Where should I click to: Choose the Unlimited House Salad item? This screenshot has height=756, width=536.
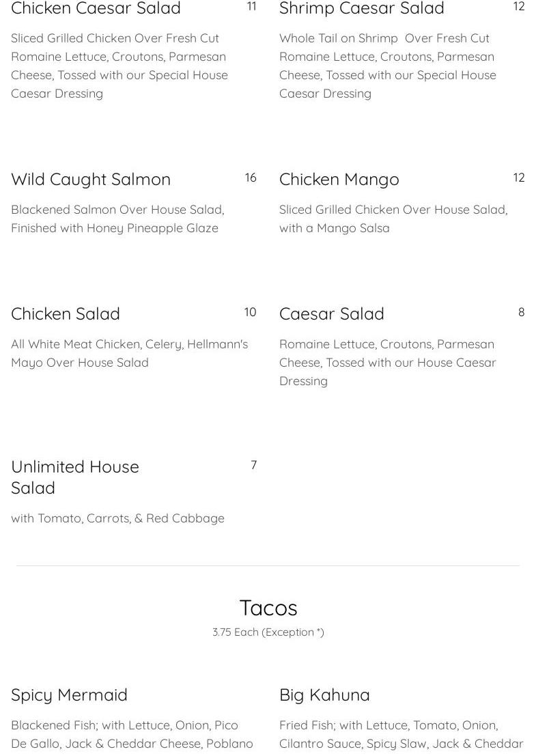[x=75, y=477]
